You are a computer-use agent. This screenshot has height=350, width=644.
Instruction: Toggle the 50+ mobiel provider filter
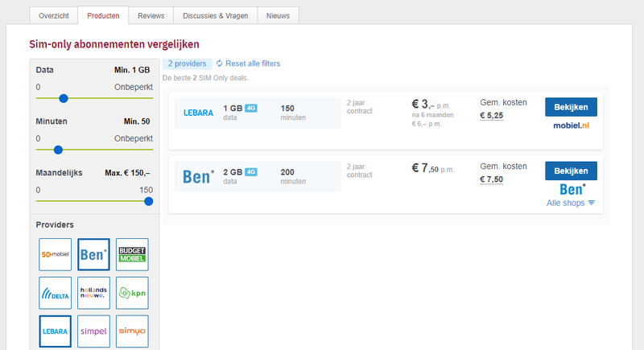point(55,254)
